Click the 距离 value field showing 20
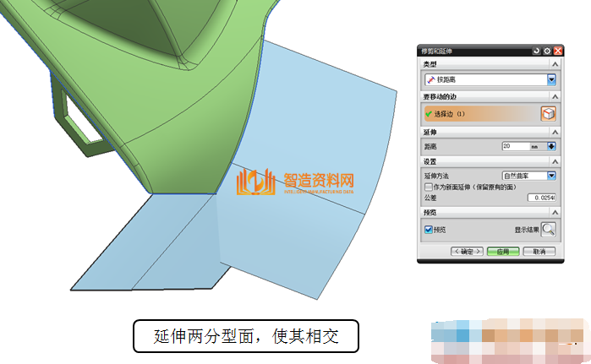Viewport: 591px width, 364px height. tap(515, 146)
